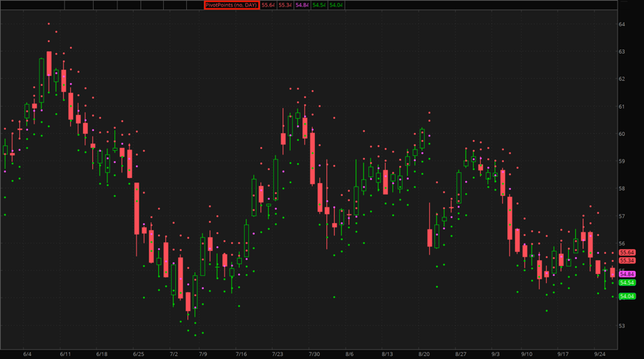
Task: Select the 7/16 date on the time axis
Action: [241, 354]
